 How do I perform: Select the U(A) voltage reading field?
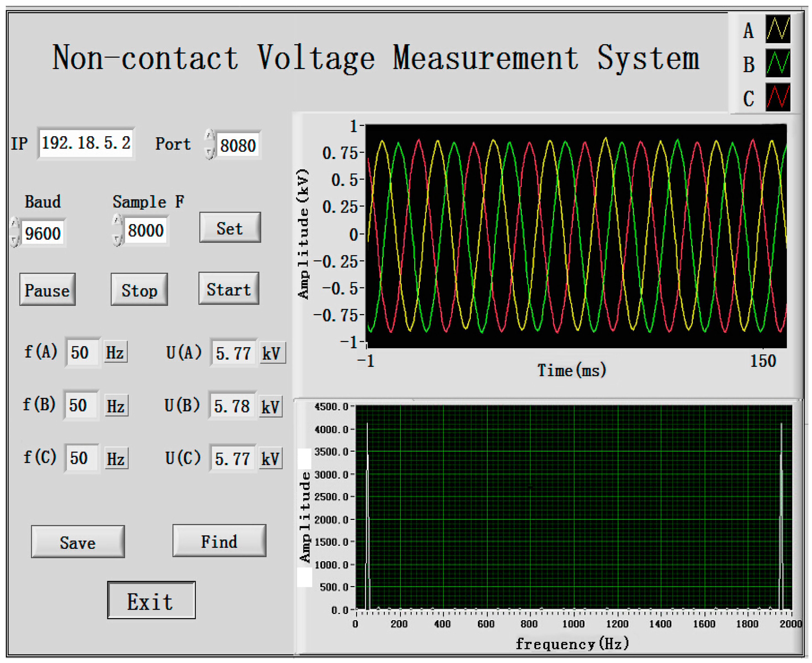tap(233, 353)
